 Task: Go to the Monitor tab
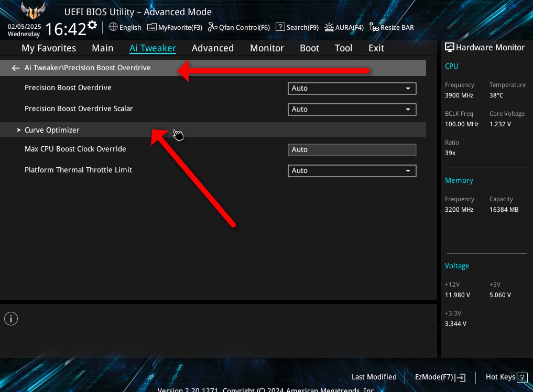tap(267, 48)
